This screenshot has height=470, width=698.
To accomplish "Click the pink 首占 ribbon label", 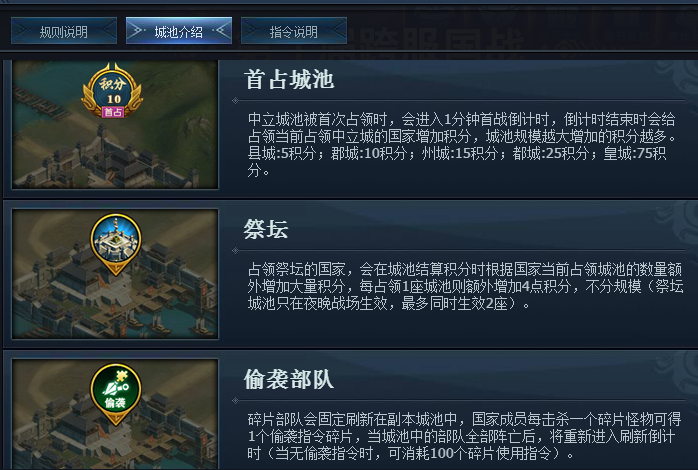I will (x=113, y=112).
